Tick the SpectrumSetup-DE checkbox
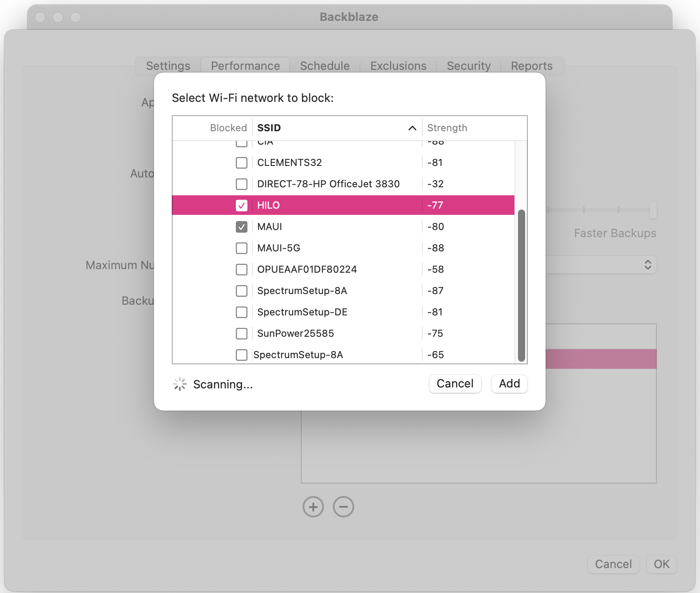Viewport: 700px width, 593px height. coord(242,312)
